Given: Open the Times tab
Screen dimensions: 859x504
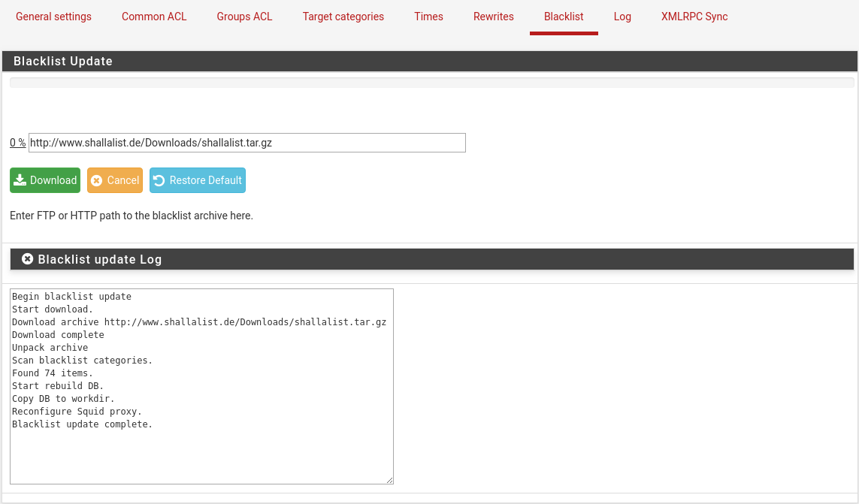Looking at the screenshot, I should 428,17.
